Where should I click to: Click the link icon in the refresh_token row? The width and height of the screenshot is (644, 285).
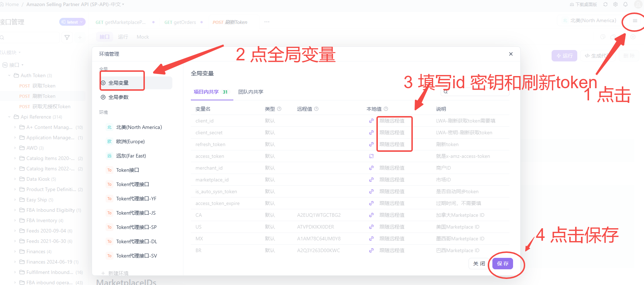(x=371, y=144)
